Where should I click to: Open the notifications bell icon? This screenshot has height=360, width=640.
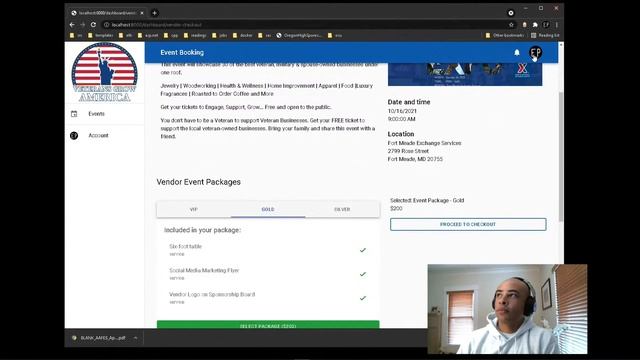(517, 52)
